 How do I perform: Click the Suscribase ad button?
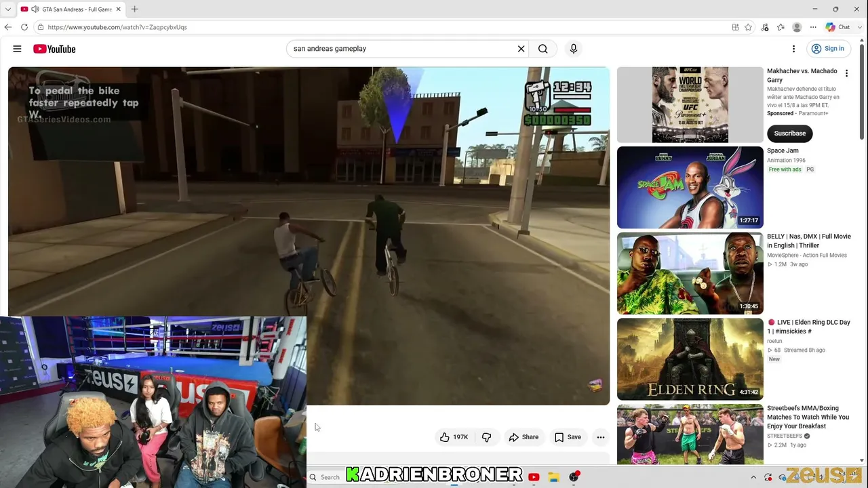[789, 134]
